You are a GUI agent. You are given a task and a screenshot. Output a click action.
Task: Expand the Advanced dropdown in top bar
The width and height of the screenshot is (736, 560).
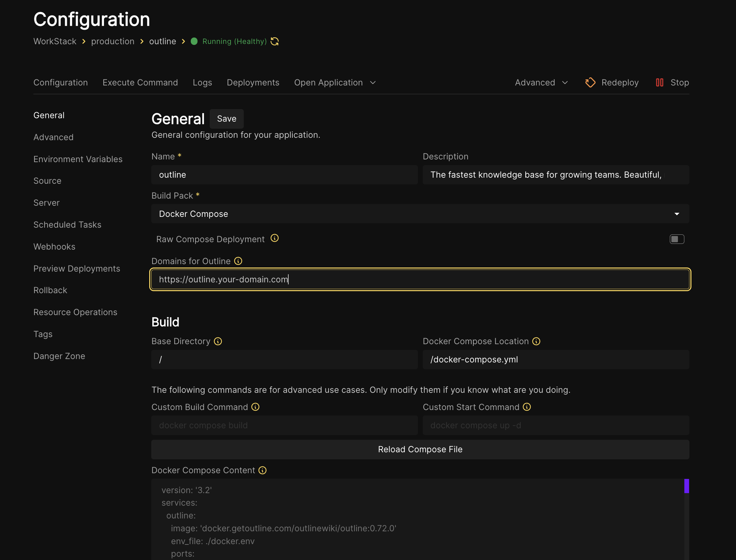coord(542,83)
